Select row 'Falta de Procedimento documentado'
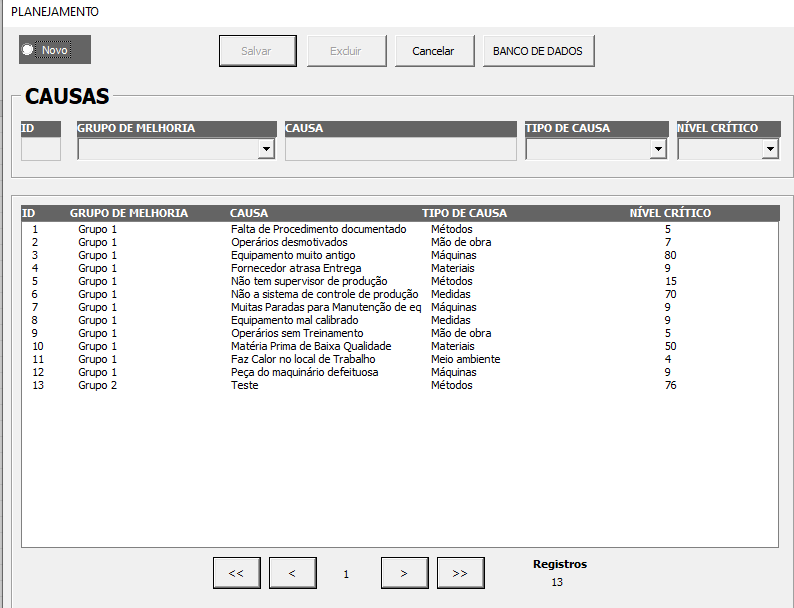The width and height of the screenshot is (794, 608). tap(400, 229)
